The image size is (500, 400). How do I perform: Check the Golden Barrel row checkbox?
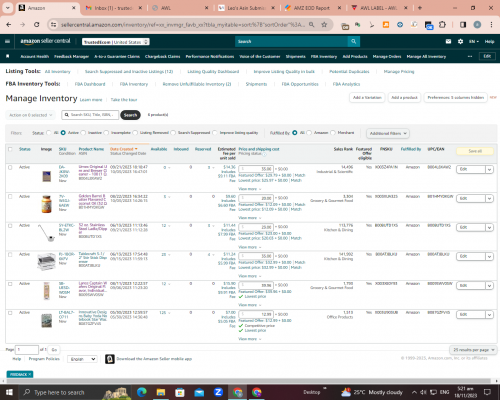point(10,196)
